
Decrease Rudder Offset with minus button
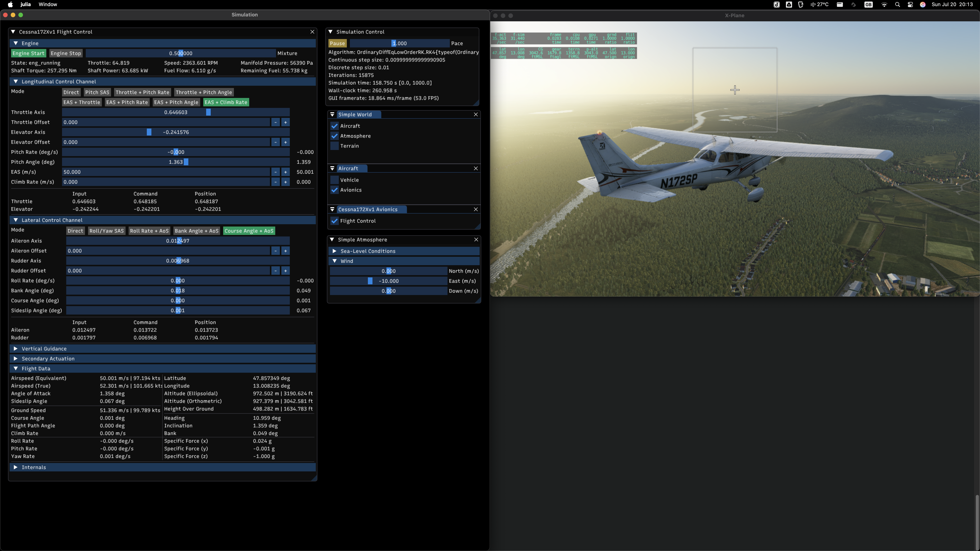275,271
